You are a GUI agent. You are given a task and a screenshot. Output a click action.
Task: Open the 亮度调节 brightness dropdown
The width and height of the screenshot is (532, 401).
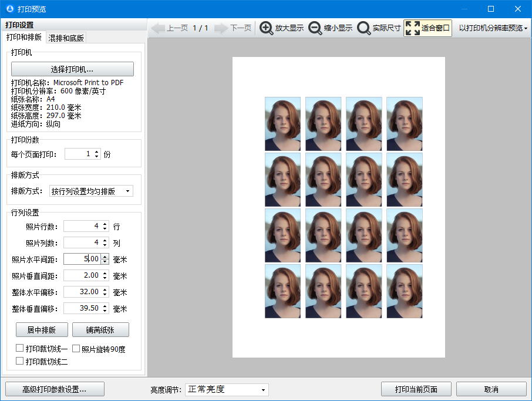pos(227,390)
